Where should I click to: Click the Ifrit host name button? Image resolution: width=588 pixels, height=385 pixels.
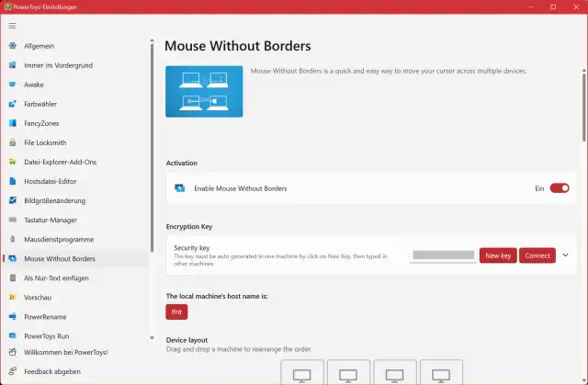coord(176,311)
